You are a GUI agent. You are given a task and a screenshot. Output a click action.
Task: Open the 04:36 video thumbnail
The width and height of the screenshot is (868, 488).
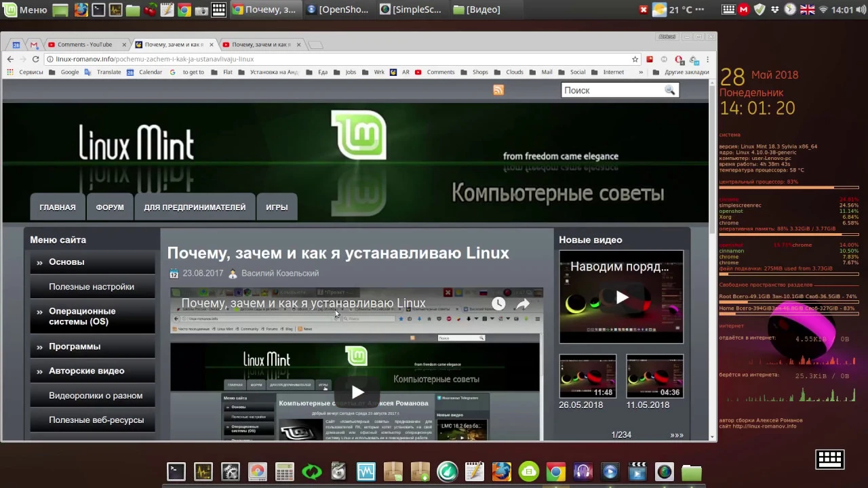click(654, 376)
